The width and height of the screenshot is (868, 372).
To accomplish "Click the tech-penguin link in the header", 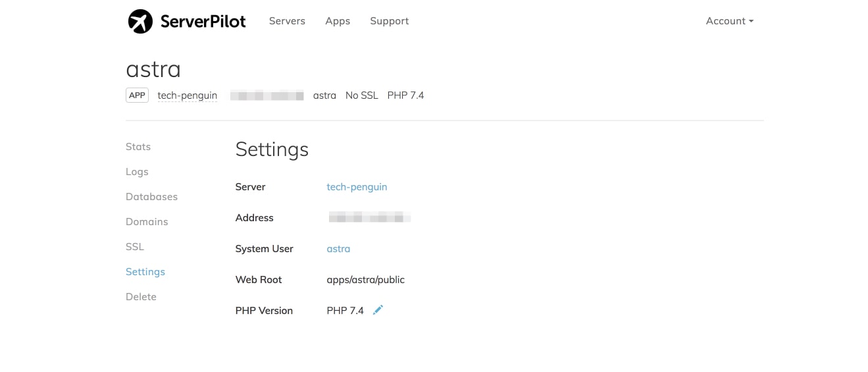I will point(188,95).
